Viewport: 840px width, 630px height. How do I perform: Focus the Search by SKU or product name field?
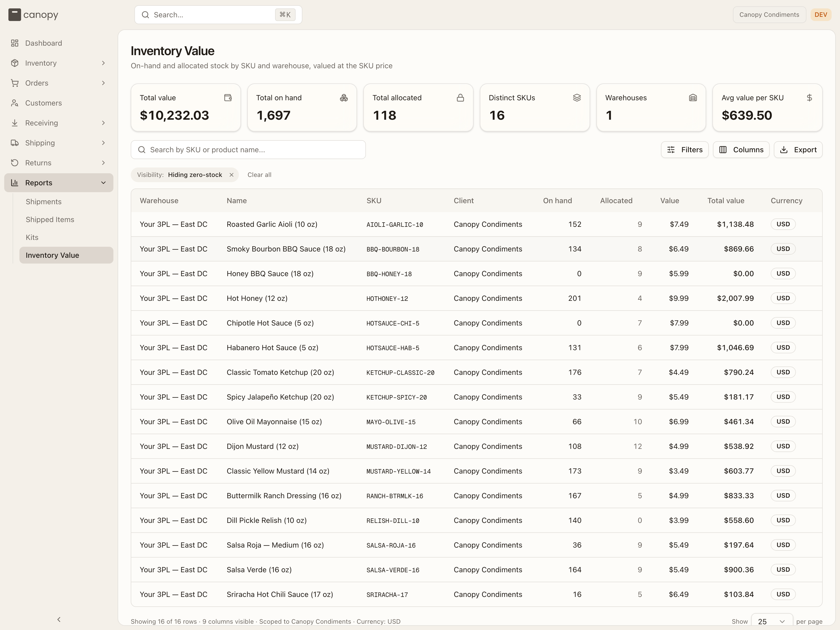248,150
